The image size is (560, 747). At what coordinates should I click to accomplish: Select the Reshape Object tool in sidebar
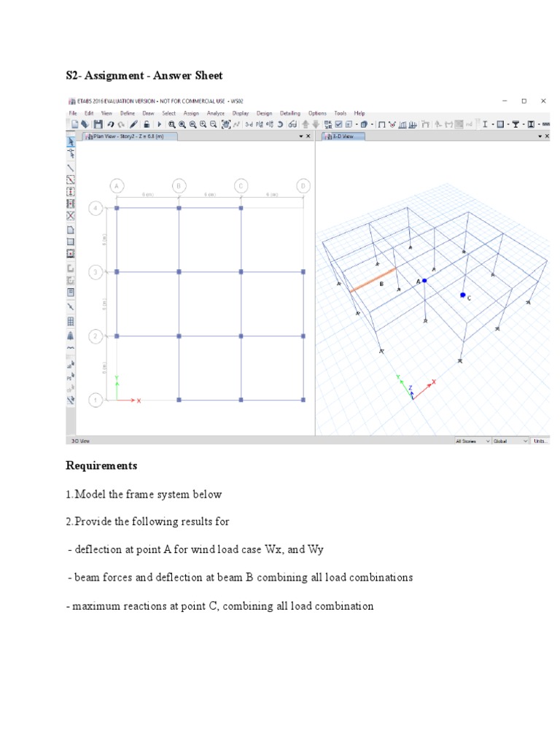[71, 153]
